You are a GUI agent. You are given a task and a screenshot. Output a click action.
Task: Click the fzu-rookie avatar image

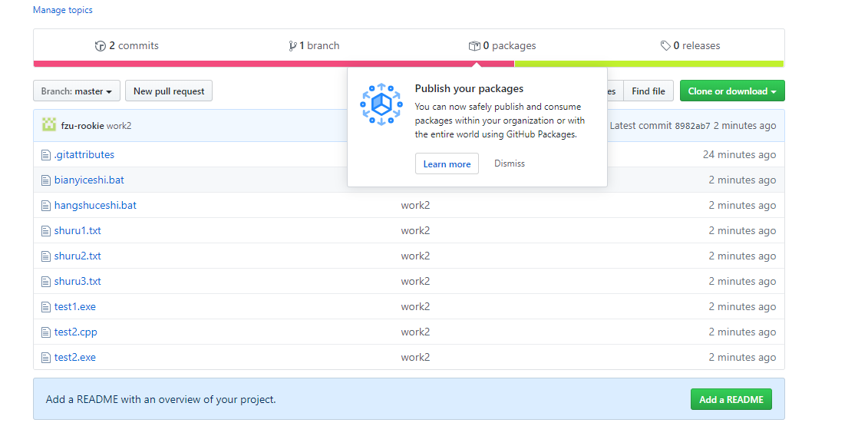48,125
